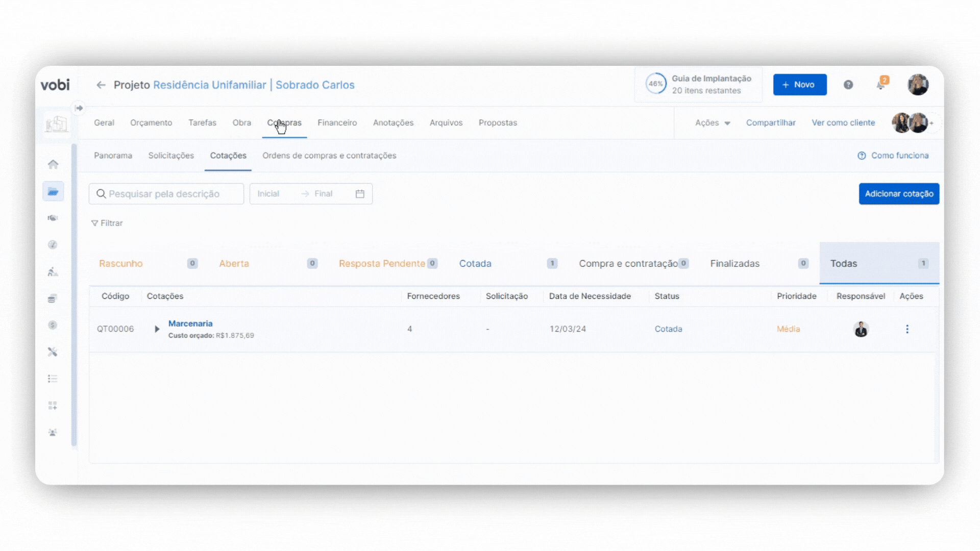Click the Adicionar cotação button
This screenshot has height=551, width=980.
click(899, 194)
